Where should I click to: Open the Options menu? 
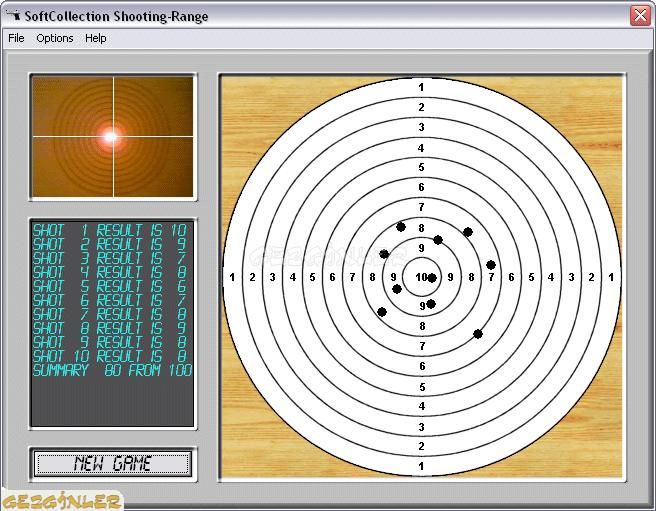tap(55, 38)
